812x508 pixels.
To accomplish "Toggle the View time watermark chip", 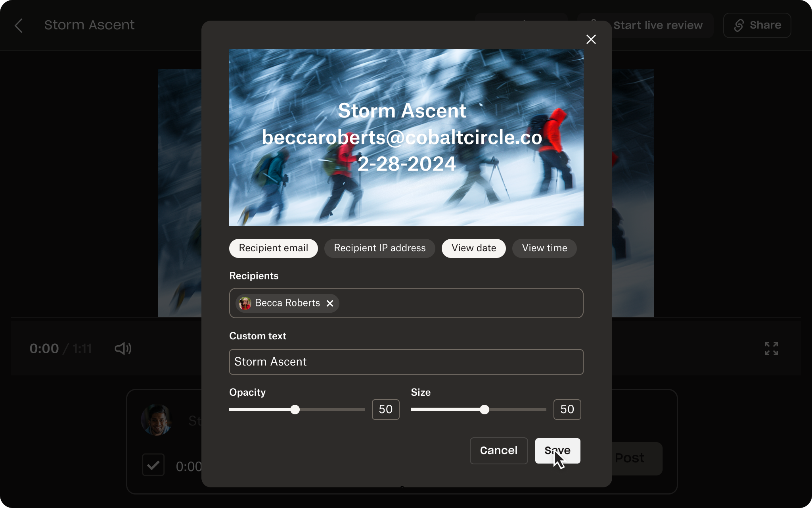I will [544, 248].
